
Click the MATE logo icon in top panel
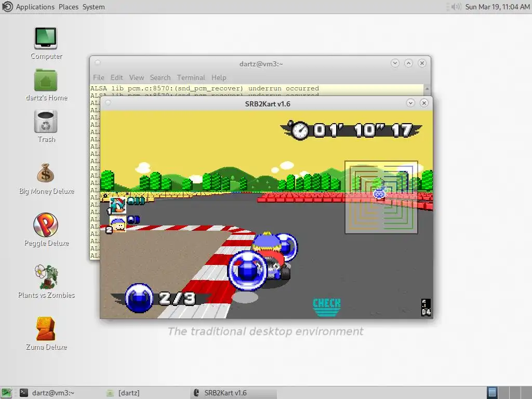tap(7, 7)
